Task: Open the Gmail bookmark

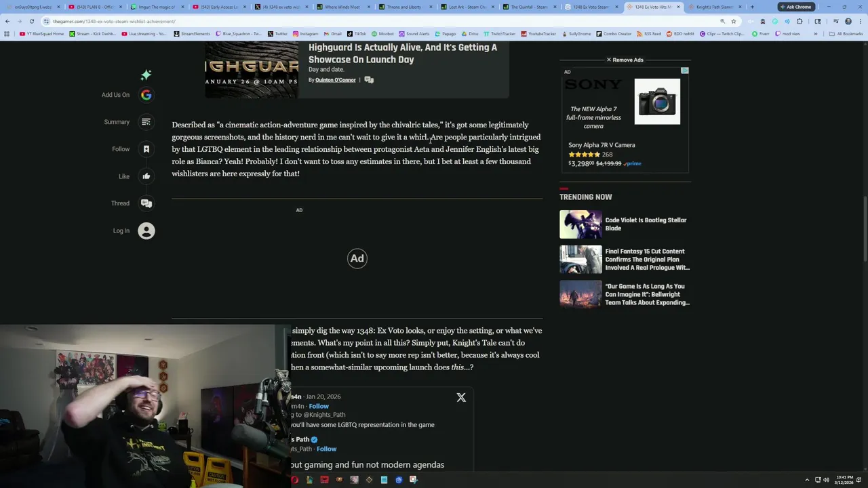Action: [x=333, y=33]
